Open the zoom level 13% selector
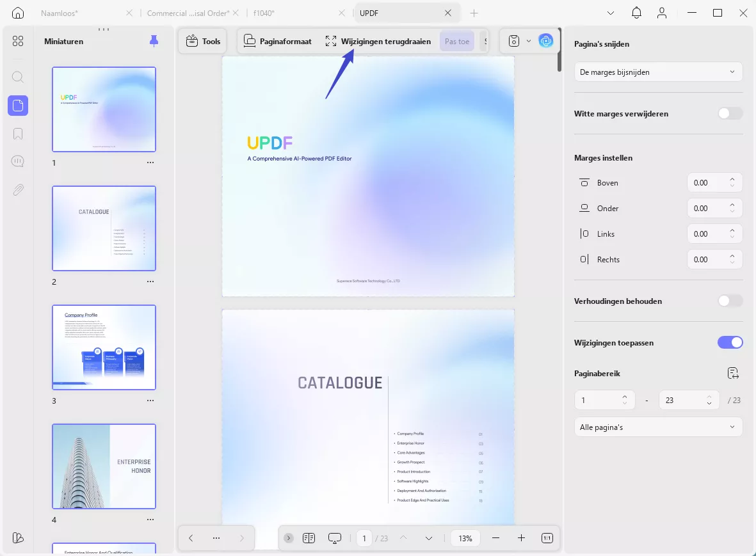Image resolution: width=756 pixels, height=556 pixels. [x=465, y=538]
